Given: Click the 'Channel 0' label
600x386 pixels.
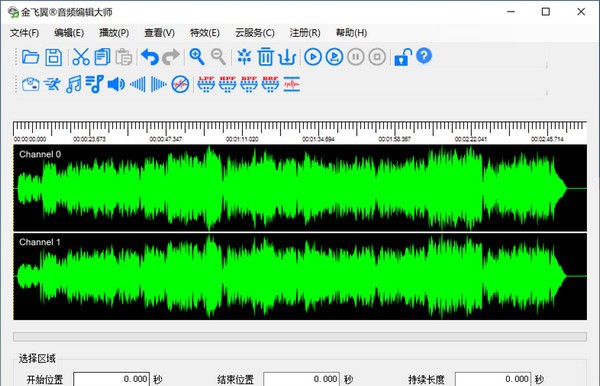Looking at the screenshot, I should pos(40,154).
